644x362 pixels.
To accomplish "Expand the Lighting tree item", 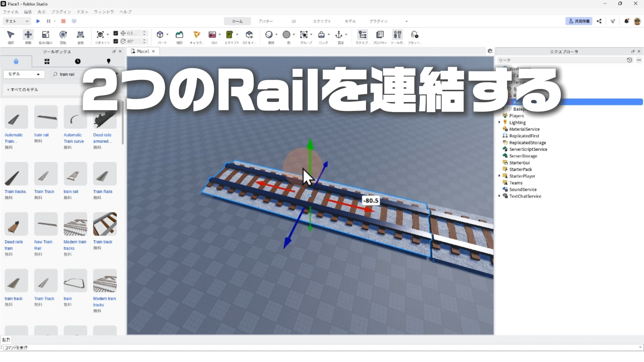I will (499, 122).
